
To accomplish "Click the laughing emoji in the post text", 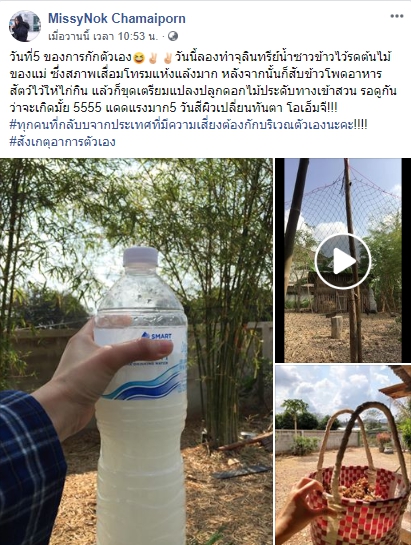I will [x=138, y=58].
